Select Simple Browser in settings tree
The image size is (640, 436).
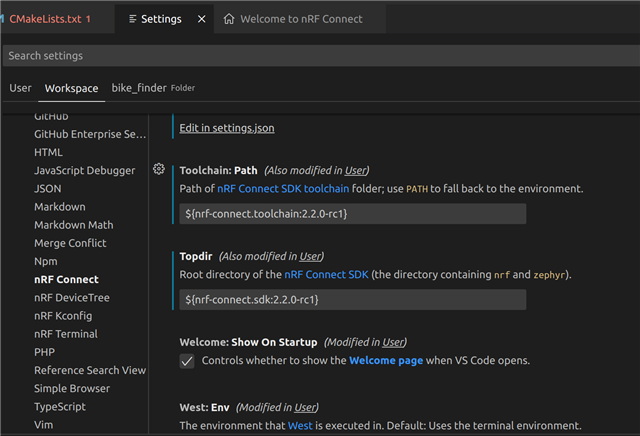click(x=72, y=389)
